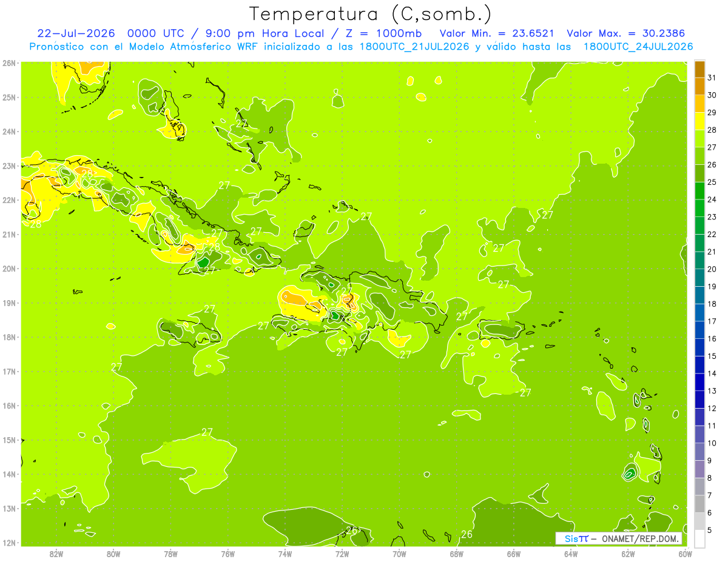Click the "82W" longitude axis label

(x=56, y=554)
